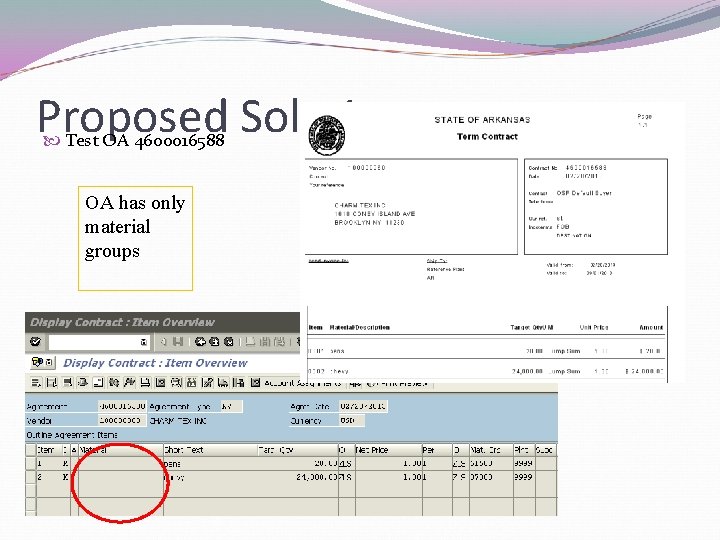Click the Mat. Grp column header
The width and height of the screenshot is (720, 540).
point(490,450)
